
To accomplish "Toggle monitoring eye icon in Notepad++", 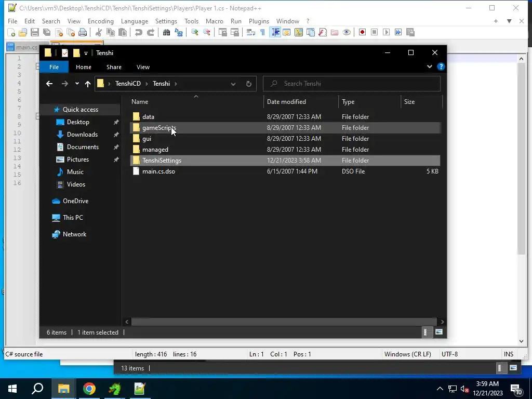I will point(347,32).
